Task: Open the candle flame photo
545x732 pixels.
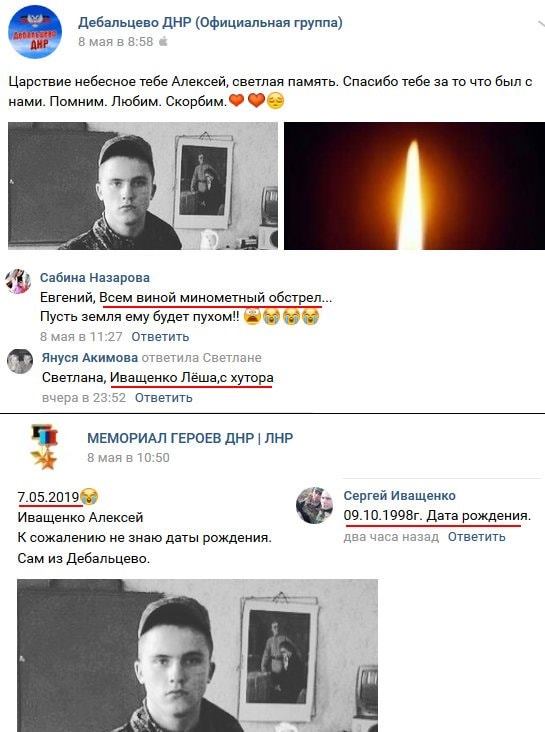Action: click(414, 186)
